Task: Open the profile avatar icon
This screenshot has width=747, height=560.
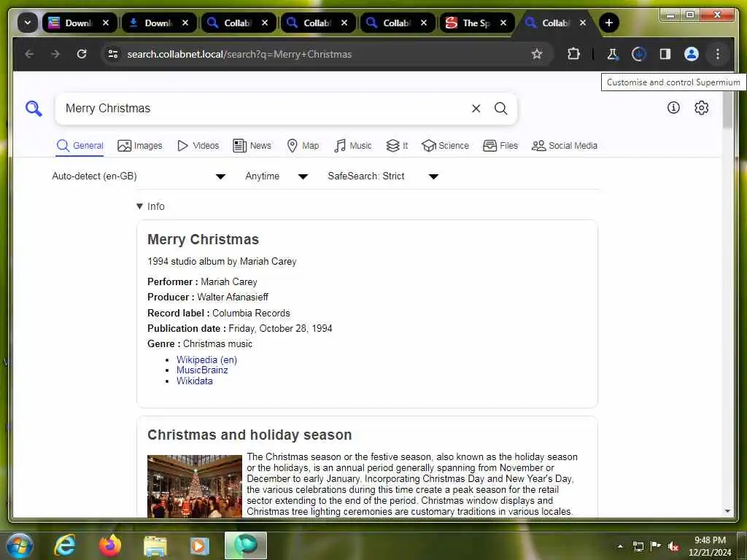Action: (692, 54)
